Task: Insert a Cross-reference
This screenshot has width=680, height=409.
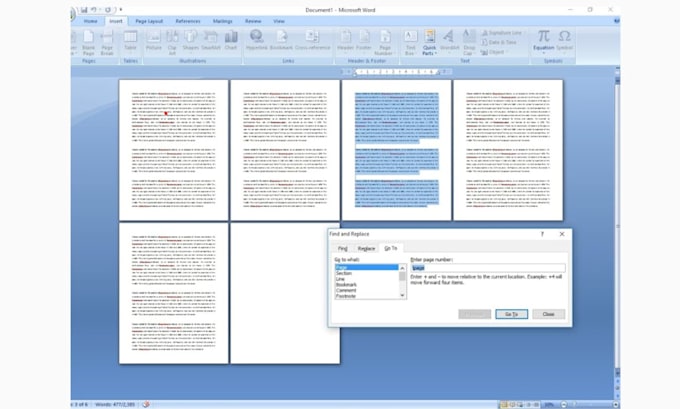Action: coord(312,41)
